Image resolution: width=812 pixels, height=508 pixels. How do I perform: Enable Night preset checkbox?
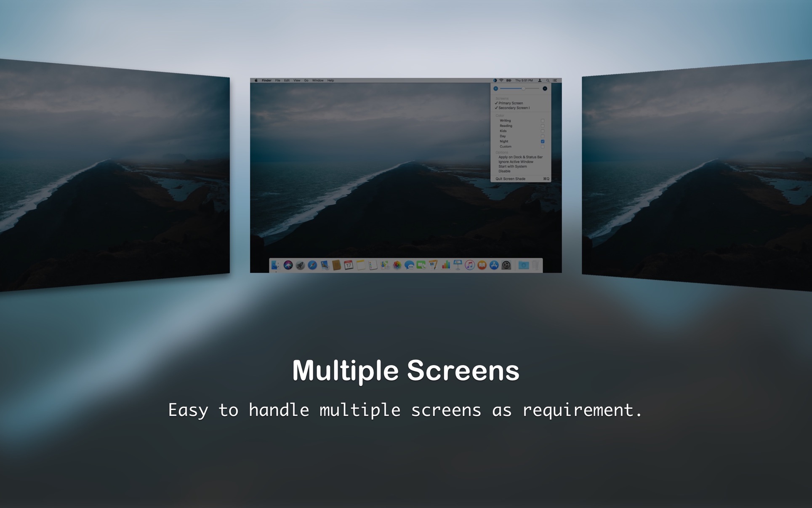(543, 141)
